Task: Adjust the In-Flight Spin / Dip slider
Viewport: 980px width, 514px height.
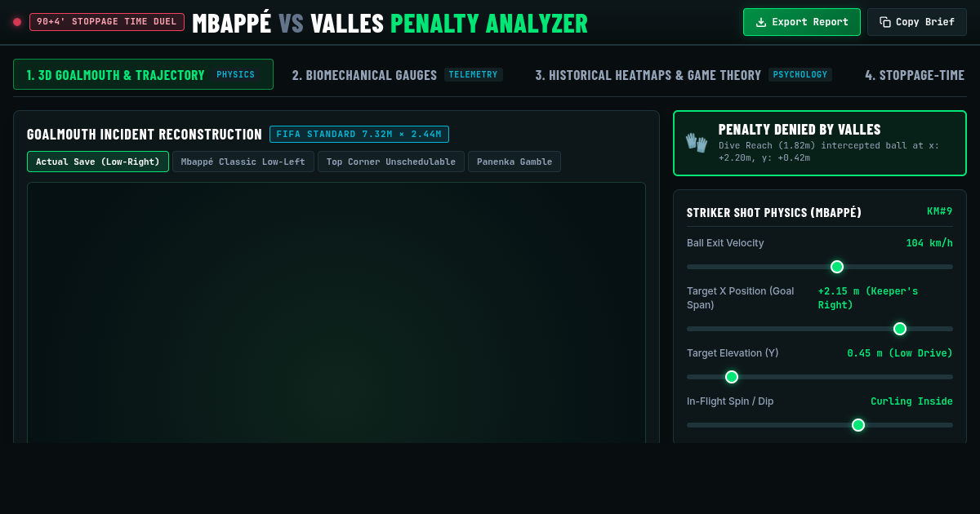Action: [820, 425]
